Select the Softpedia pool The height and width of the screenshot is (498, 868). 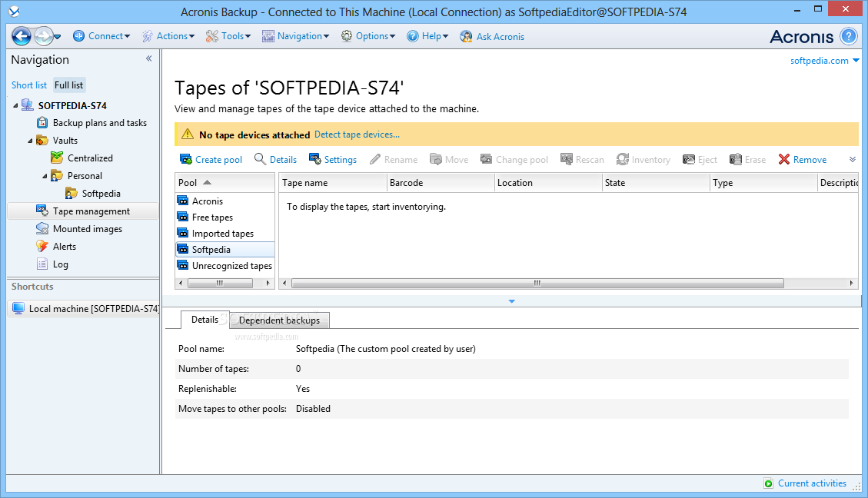point(224,250)
